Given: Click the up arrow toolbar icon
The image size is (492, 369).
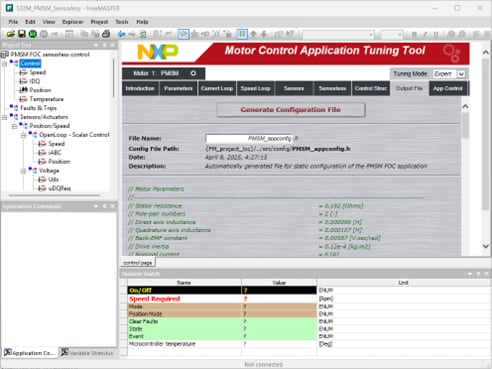Looking at the screenshot, I should coord(253,34).
